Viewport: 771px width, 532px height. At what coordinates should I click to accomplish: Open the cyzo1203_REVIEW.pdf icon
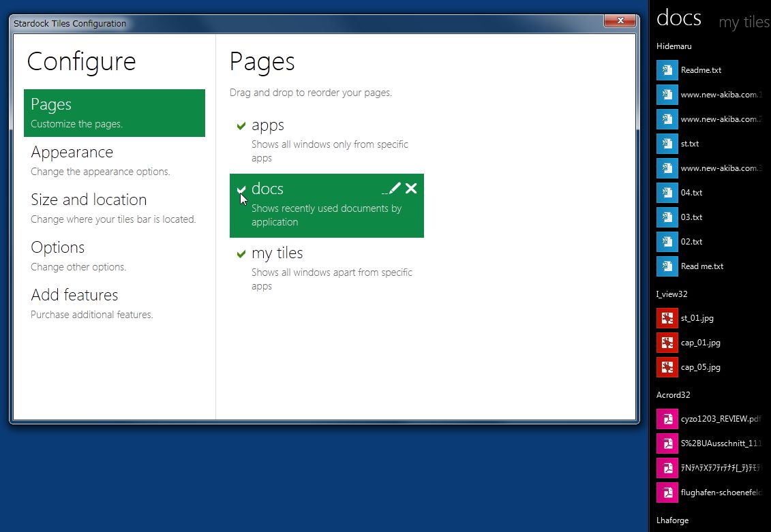[667, 419]
